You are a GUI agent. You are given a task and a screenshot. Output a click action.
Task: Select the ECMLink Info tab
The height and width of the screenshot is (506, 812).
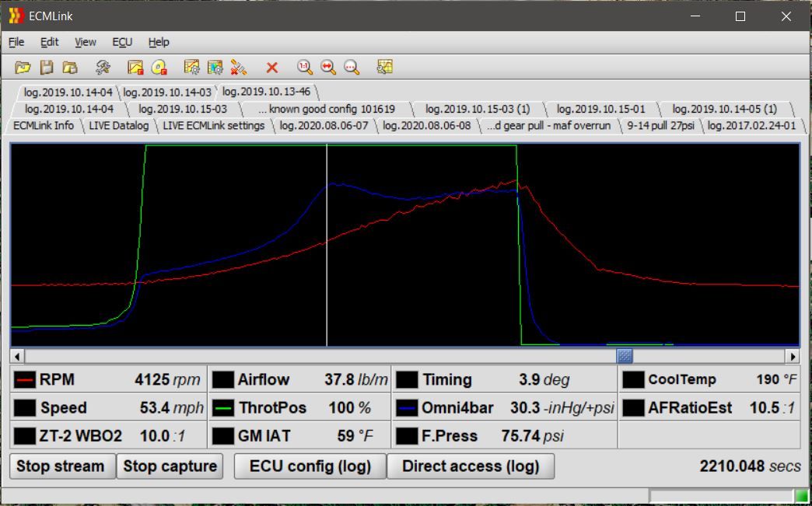pos(44,126)
